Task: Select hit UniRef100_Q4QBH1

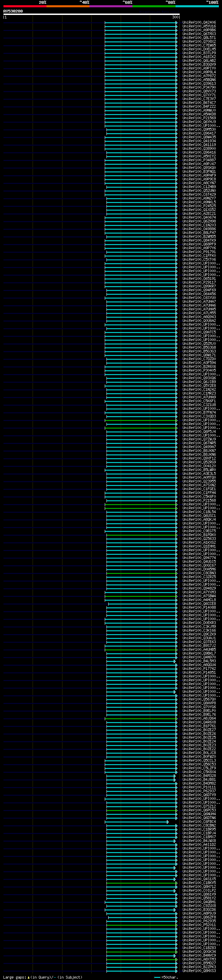Action: tap(199, 902)
